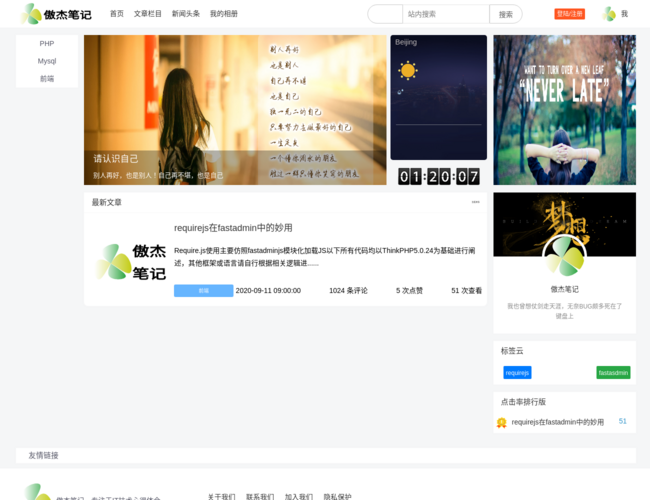Click the 傲杰笔记 logo in the header
The width and height of the screenshot is (650, 500).
click(56, 14)
